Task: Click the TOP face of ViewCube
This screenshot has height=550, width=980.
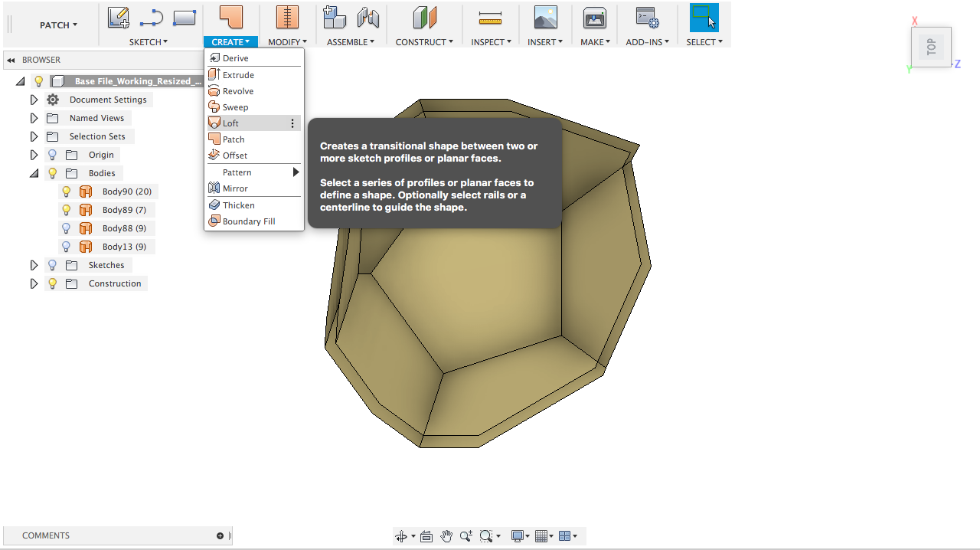Action: click(x=931, y=47)
